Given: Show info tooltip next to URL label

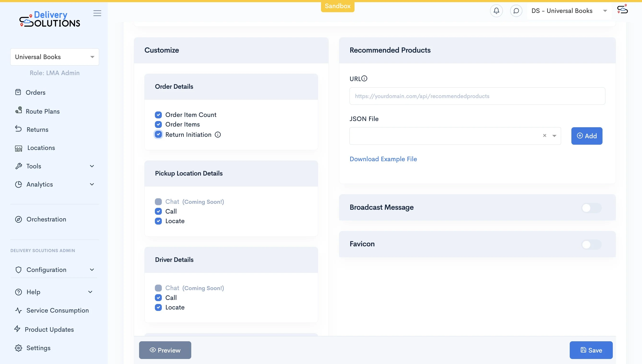Looking at the screenshot, I should tap(364, 78).
